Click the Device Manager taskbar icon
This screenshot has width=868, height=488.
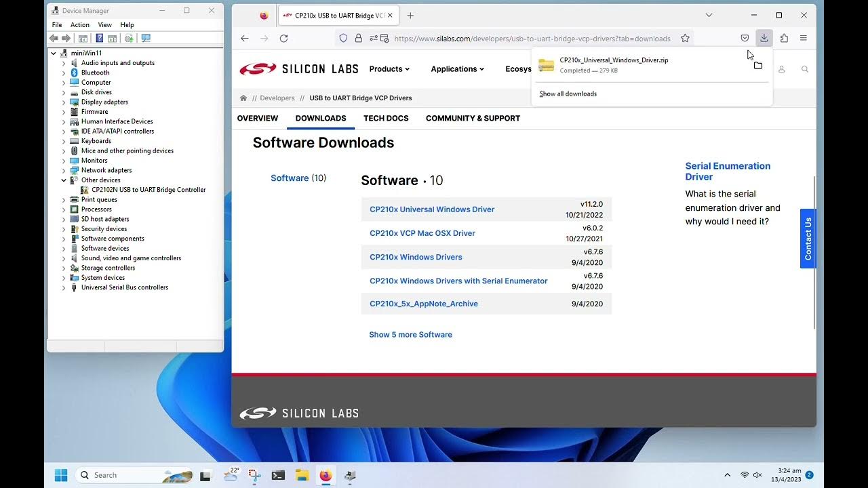coord(350,475)
